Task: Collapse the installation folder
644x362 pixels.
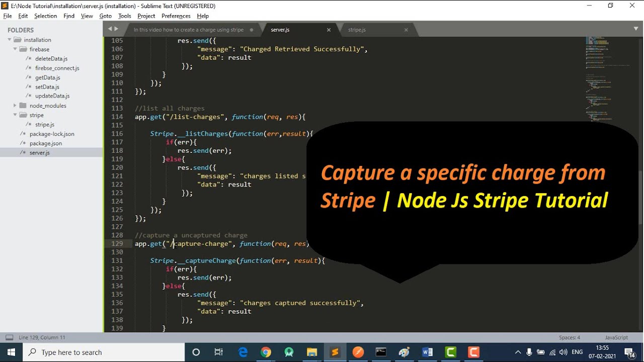Action: pyautogui.click(x=10, y=40)
